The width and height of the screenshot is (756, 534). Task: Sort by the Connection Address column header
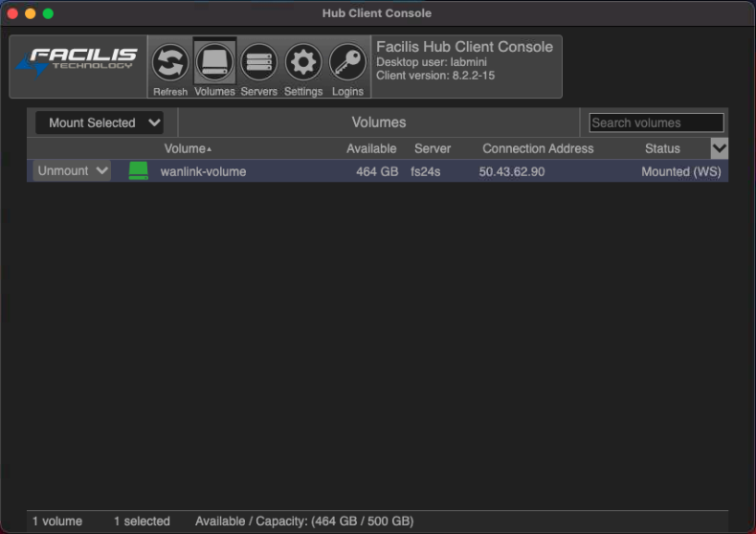pos(538,148)
